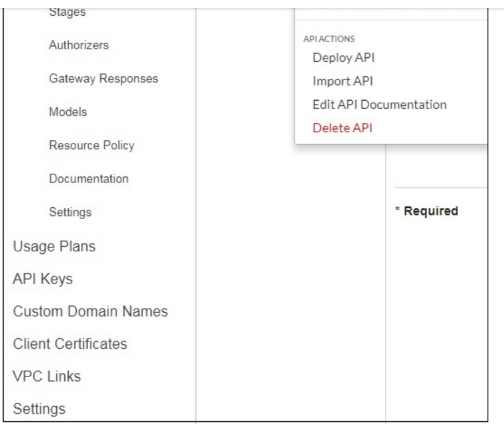Go to the Authorizers section

[78, 45]
